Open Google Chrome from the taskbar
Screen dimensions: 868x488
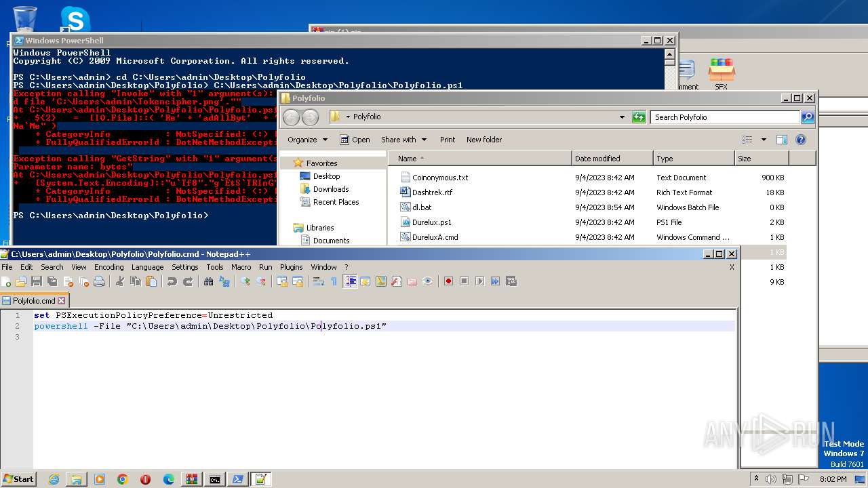(x=123, y=479)
